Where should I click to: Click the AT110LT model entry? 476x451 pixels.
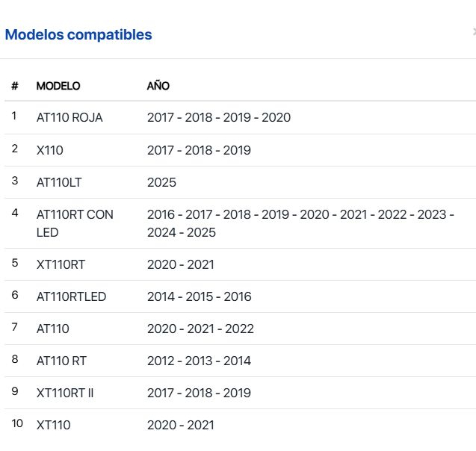(x=59, y=182)
